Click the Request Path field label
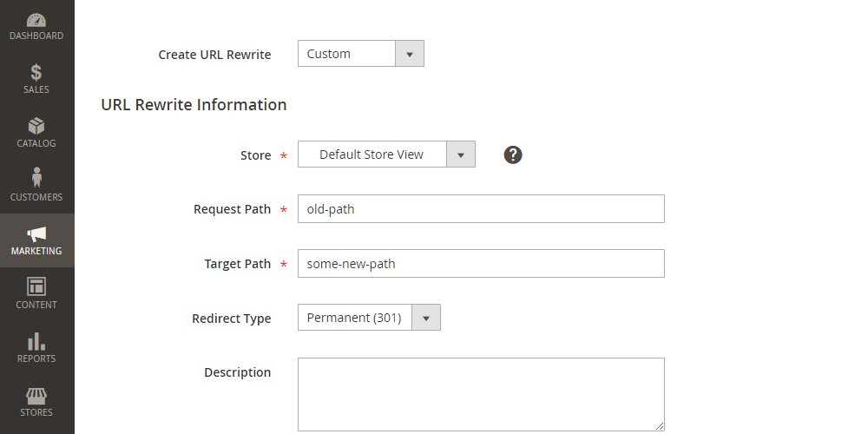Screen dimensions: 868x434 point(232,209)
